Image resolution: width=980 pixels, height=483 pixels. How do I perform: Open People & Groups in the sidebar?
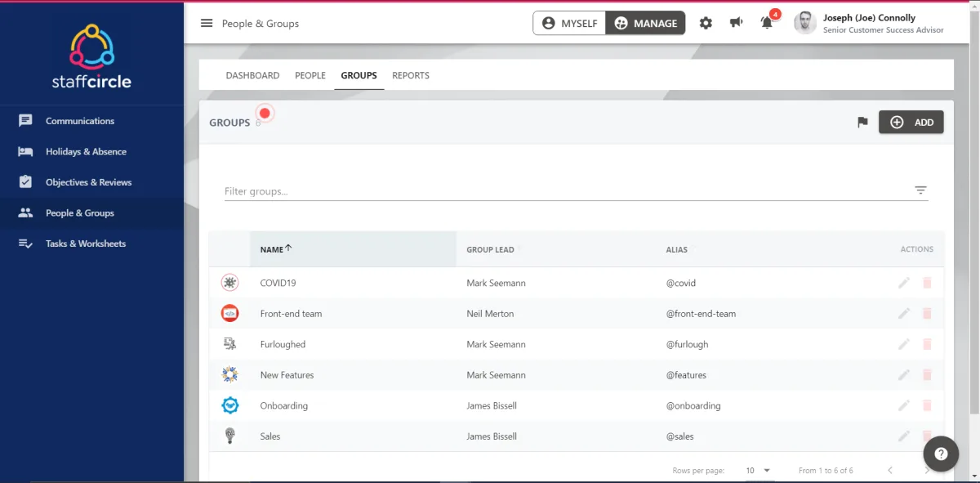point(91,213)
